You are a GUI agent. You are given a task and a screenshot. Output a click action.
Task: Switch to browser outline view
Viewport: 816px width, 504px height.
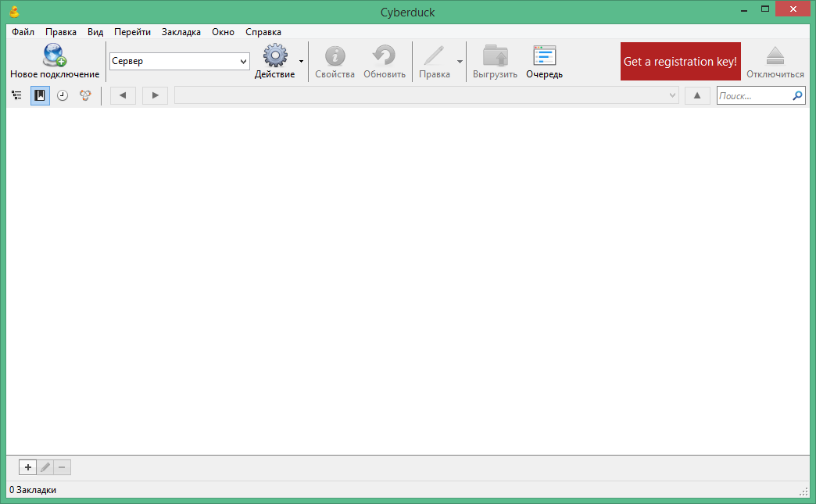[17, 95]
